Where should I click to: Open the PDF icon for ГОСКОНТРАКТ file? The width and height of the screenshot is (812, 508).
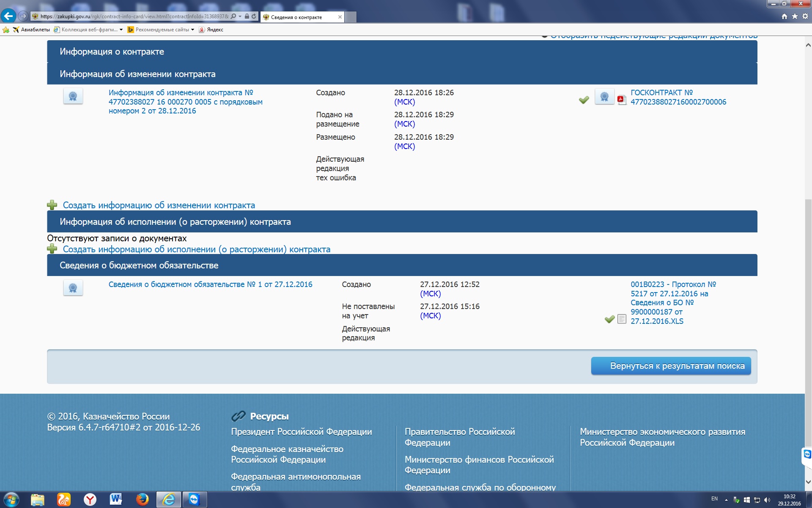tap(621, 100)
